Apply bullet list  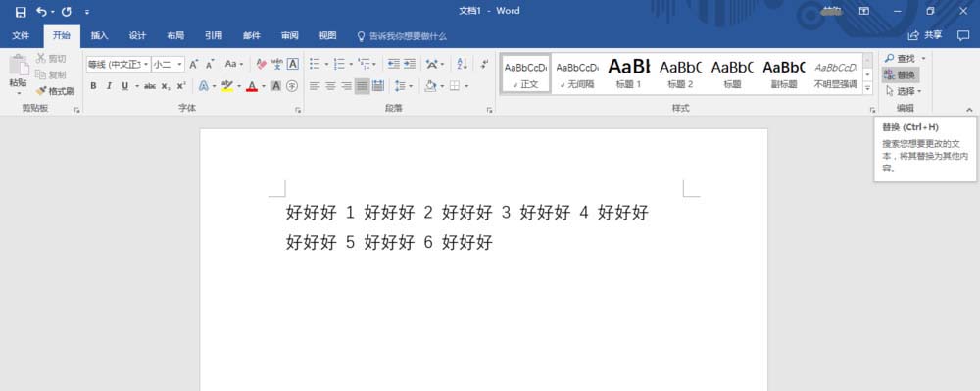click(x=315, y=64)
